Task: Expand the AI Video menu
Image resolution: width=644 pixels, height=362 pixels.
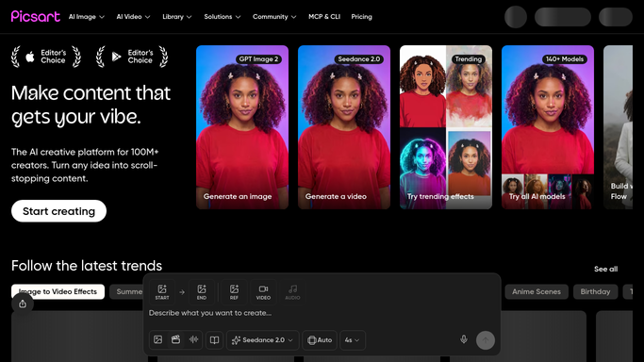Action: 133,17
